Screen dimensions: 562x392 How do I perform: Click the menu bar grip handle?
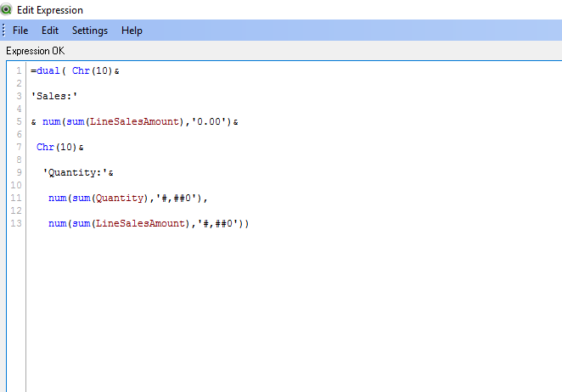coord(4,31)
